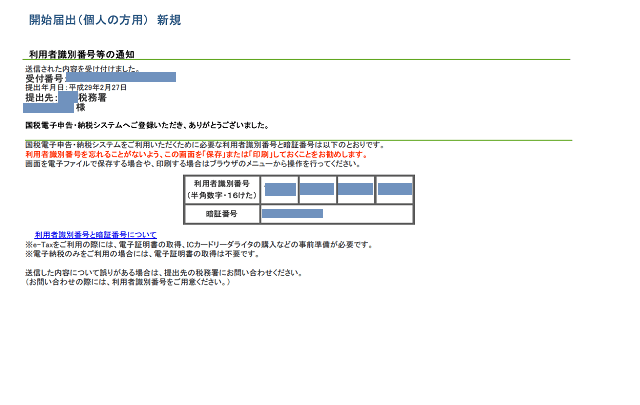Click the 利用者識別番号 table header cell
Screen dimensions: 640x405
221,190
